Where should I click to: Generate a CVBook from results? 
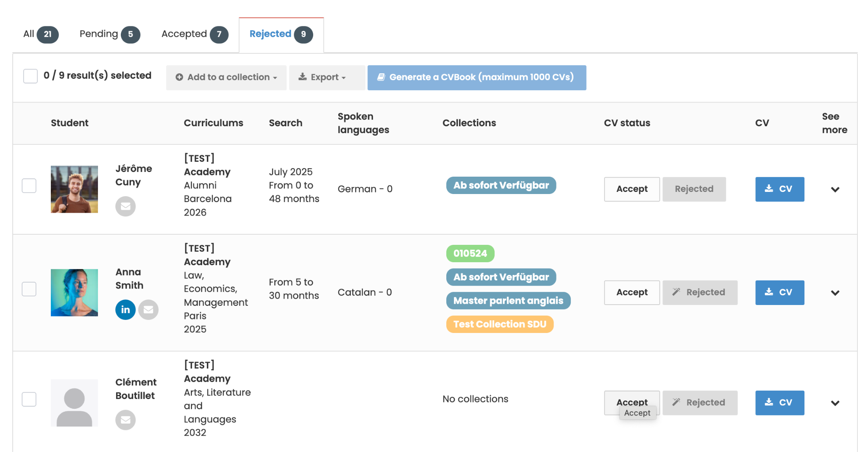pyautogui.click(x=476, y=78)
